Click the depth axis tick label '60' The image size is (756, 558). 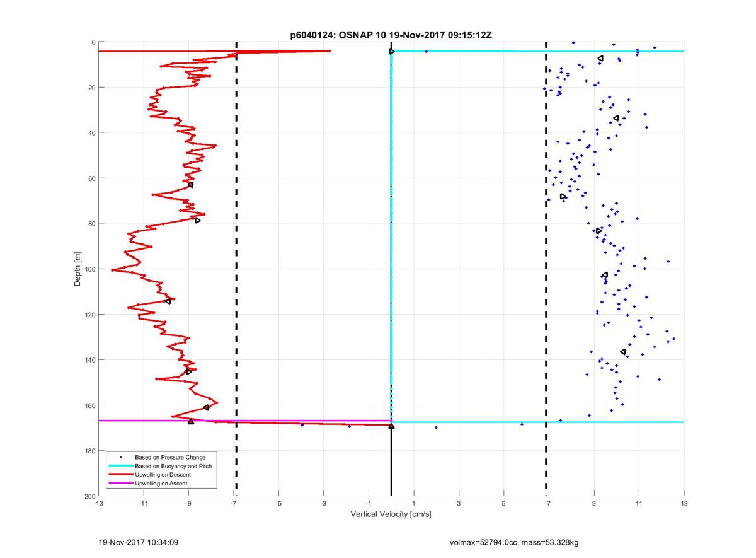pyautogui.click(x=91, y=178)
